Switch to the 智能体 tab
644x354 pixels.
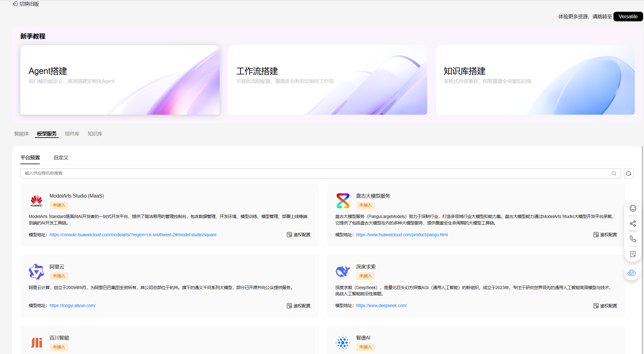21,134
